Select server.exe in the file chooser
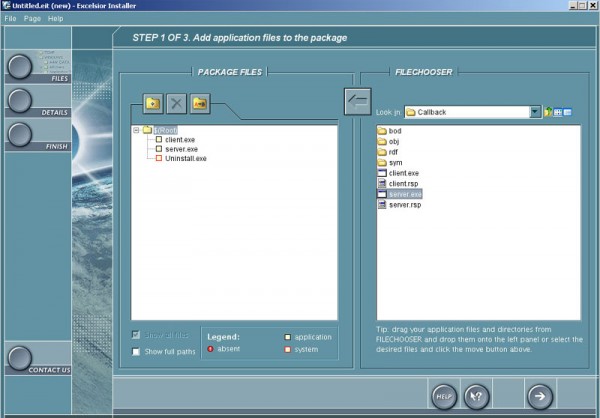 [x=399, y=194]
